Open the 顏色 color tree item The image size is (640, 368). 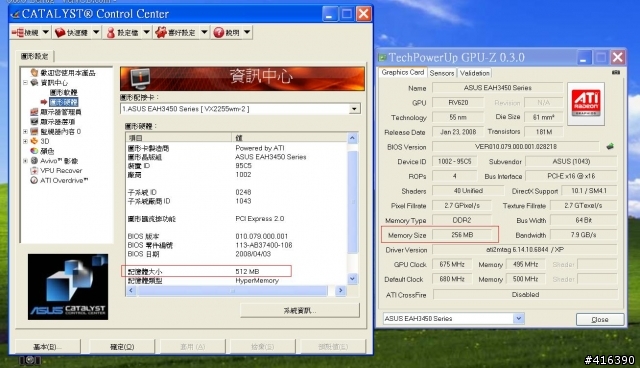(47, 151)
